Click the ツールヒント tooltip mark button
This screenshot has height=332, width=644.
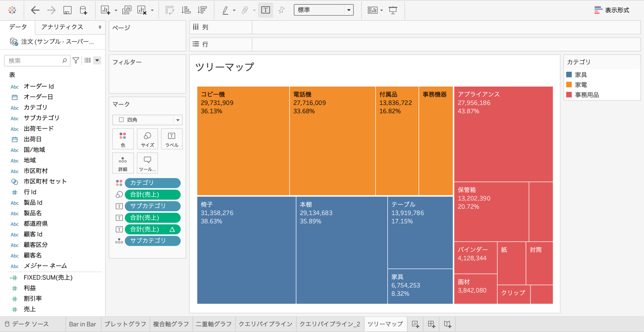147,163
